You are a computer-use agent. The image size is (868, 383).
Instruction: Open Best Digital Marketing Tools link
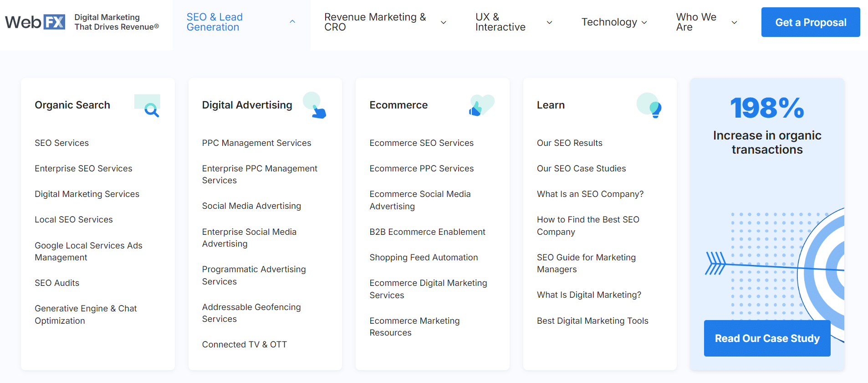(592, 321)
